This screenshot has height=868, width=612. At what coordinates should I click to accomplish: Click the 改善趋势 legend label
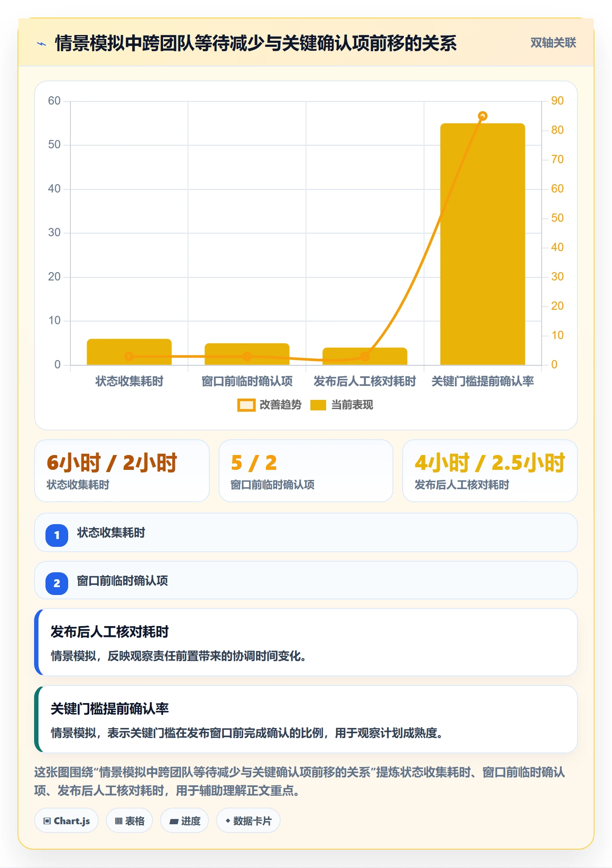click(x=281, y=405)
